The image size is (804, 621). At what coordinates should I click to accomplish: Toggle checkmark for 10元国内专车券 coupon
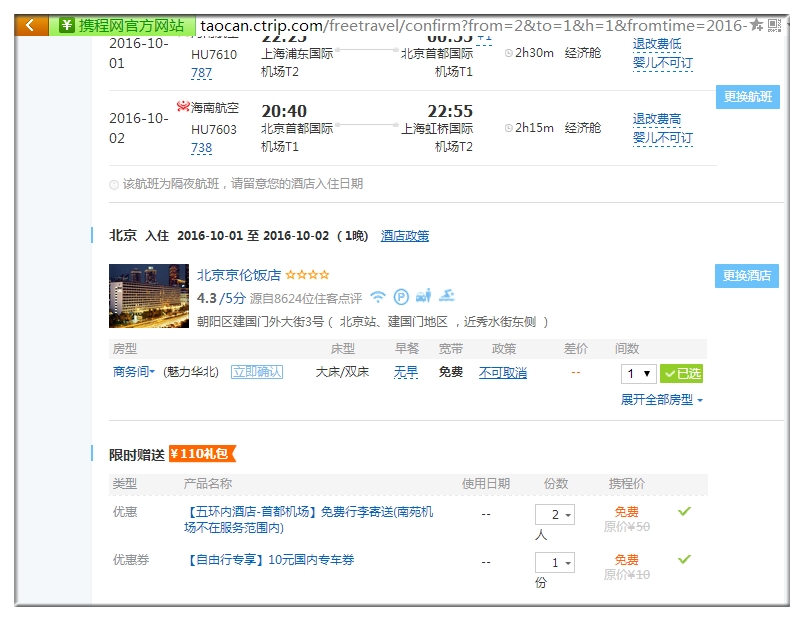tap(684, 559)
